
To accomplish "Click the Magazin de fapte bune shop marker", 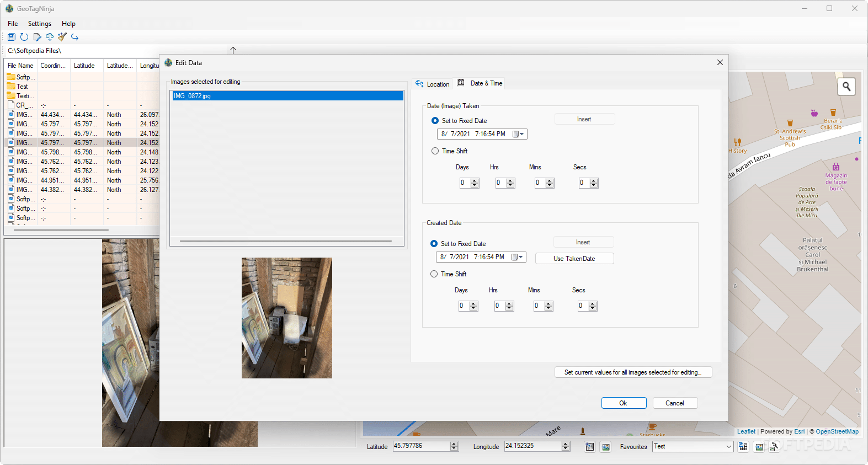I will point(836,167).
